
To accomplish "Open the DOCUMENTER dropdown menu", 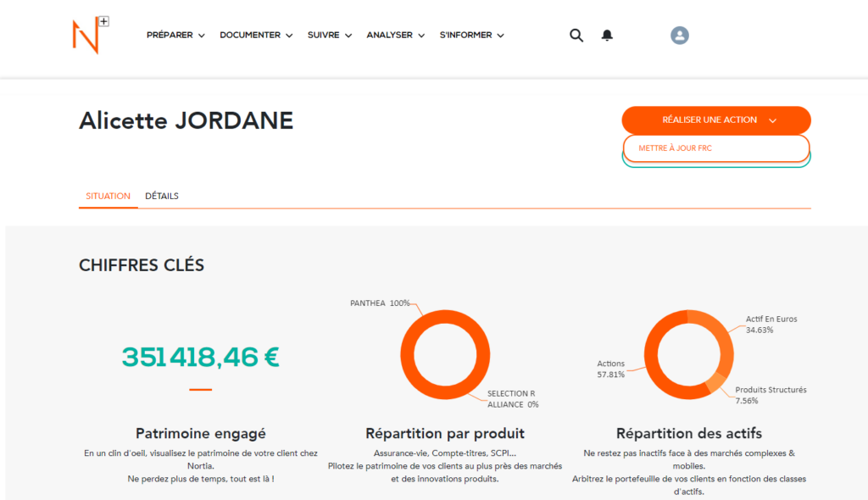I will [x=256, y=36].
